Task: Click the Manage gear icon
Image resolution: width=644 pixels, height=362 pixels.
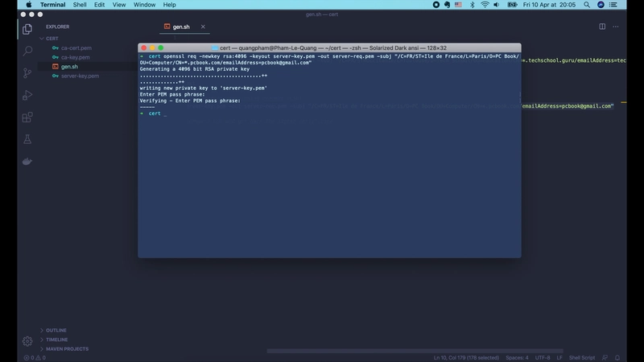Action: pyautogui.click(x=27, y=341)
